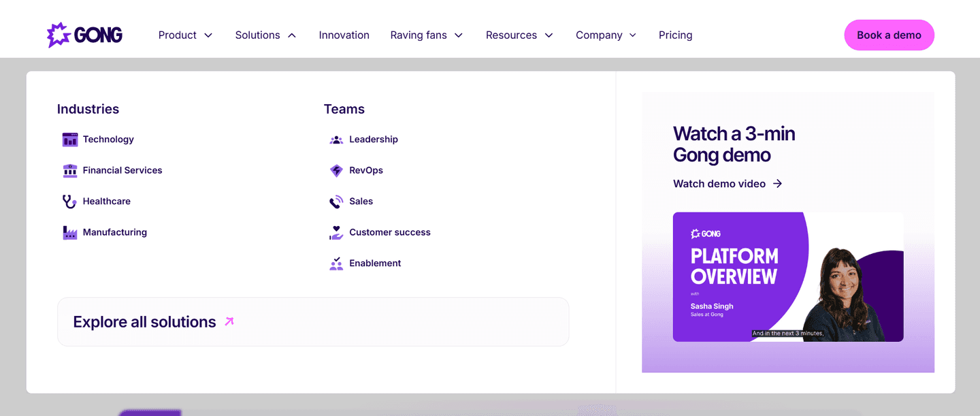Open the Company nav item

[x=599, y=35]
